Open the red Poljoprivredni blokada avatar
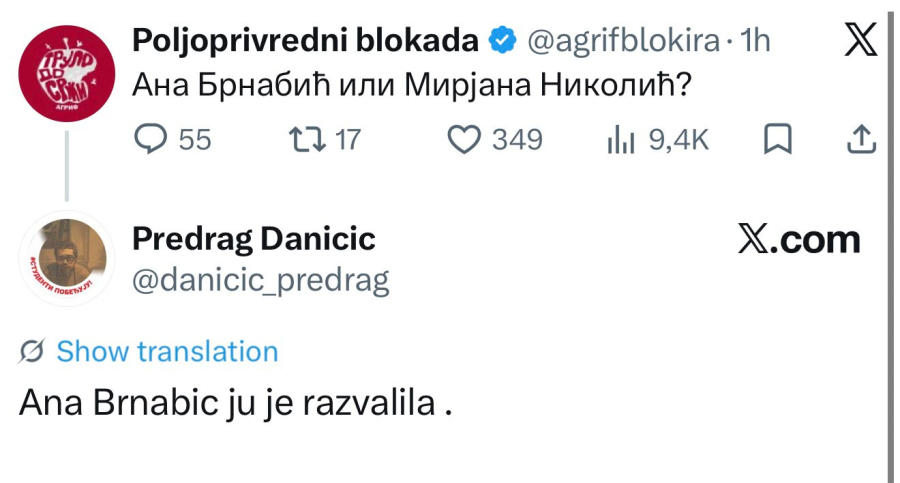This screenshot has width=900, height=483. point(67,74)
